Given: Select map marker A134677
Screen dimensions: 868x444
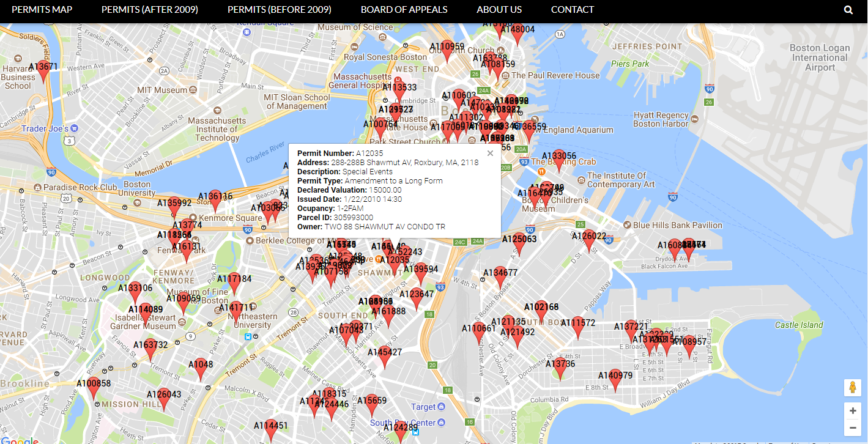Looking at the screenshot, I should point(500,278).
